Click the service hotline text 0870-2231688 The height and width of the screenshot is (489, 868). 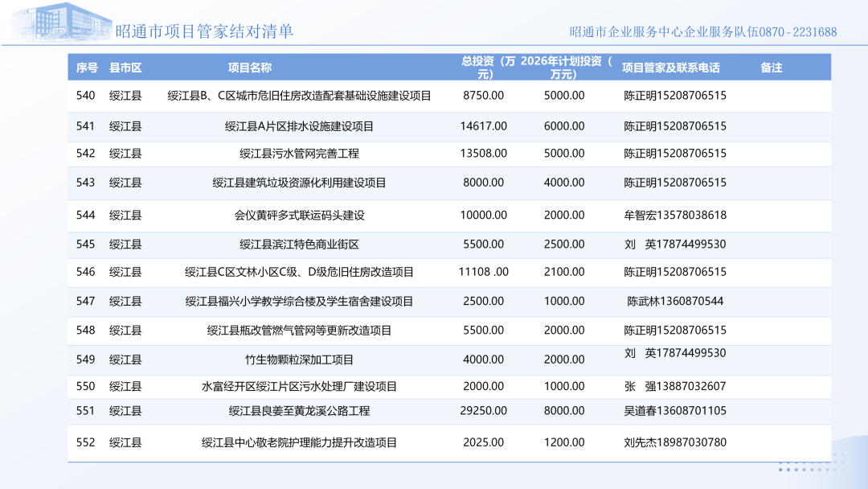click(x=798, y=32)
